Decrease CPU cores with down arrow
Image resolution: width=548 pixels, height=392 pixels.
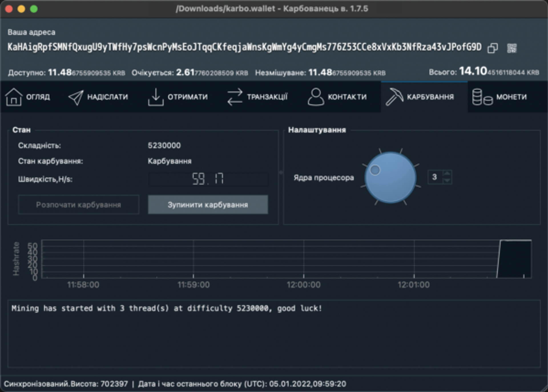point(447,181)
